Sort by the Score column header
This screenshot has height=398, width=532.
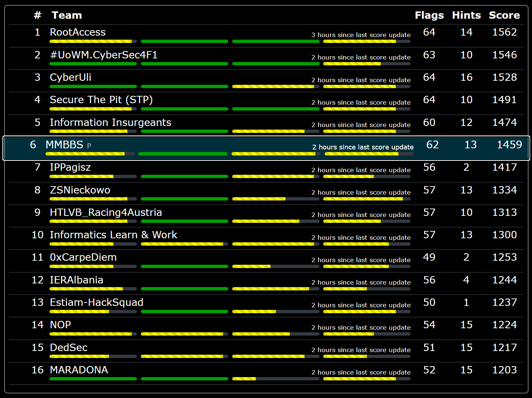(x=504, y=15)
